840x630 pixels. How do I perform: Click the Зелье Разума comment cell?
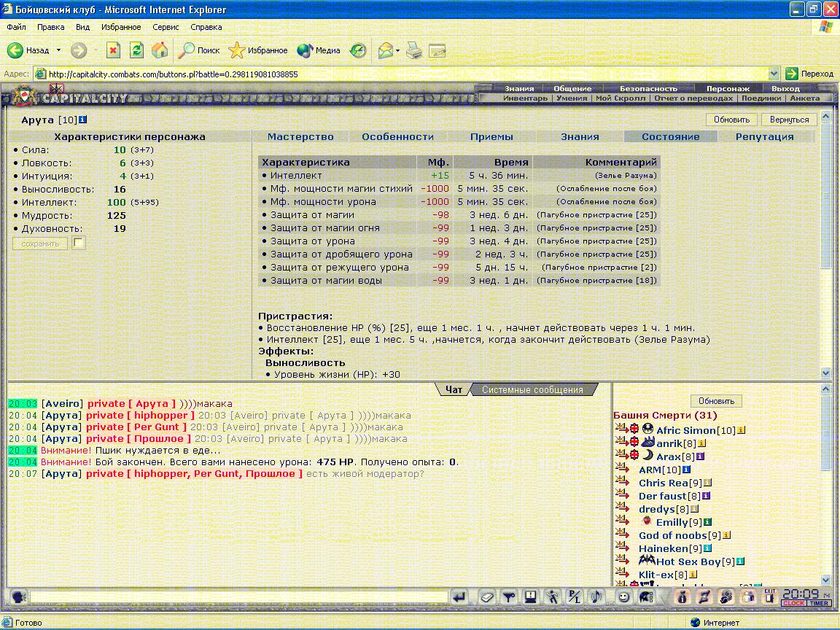pyautogui.click(x=626, y=175)
